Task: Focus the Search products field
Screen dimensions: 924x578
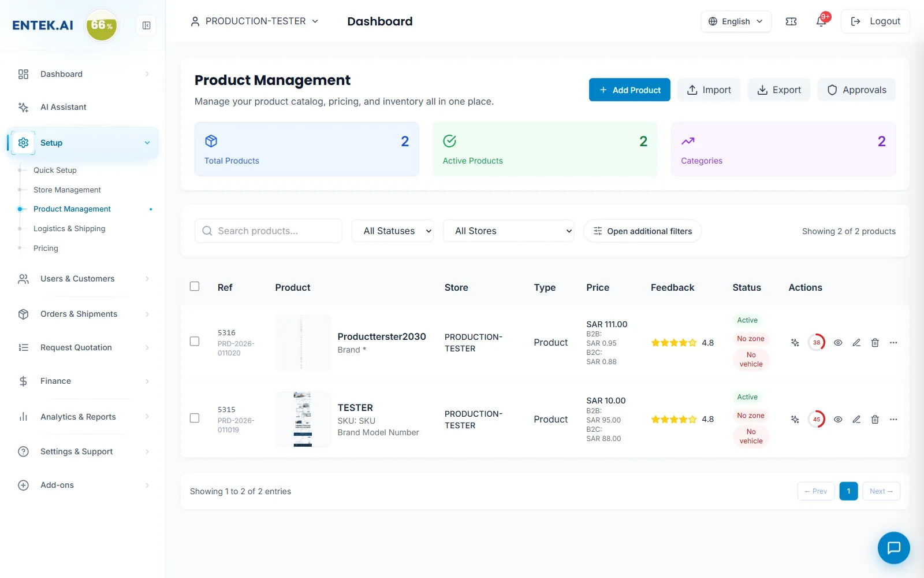Action: click(x=269, y=231)
